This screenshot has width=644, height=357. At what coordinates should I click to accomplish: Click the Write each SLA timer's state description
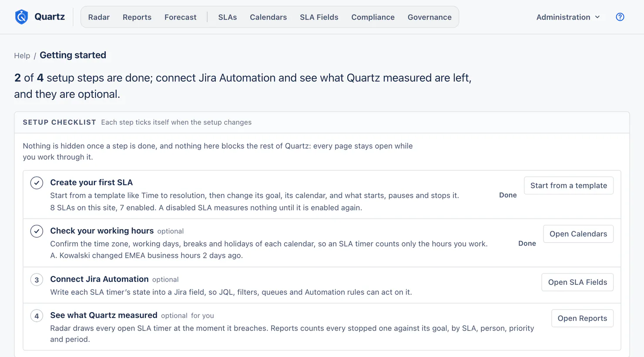231,292
